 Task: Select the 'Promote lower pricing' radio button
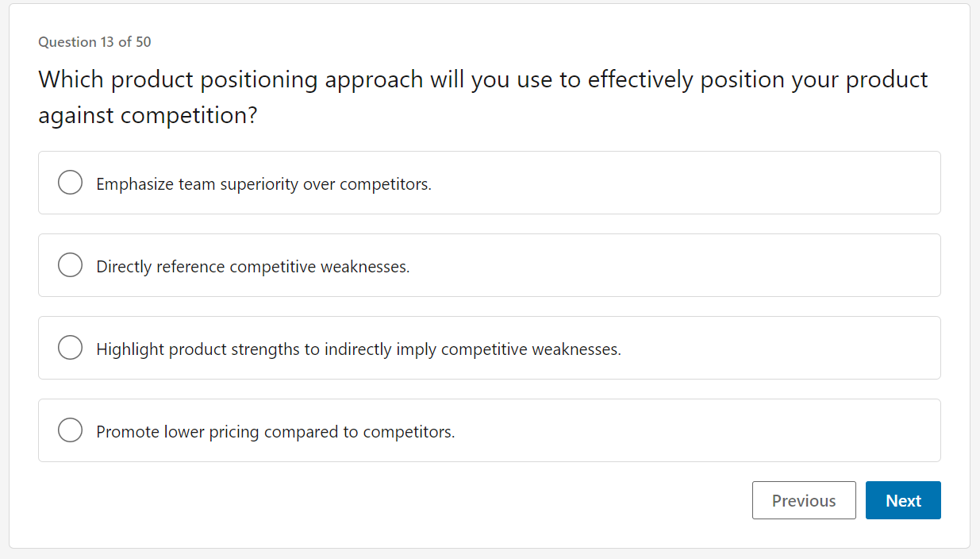click(x=71, y=430)
